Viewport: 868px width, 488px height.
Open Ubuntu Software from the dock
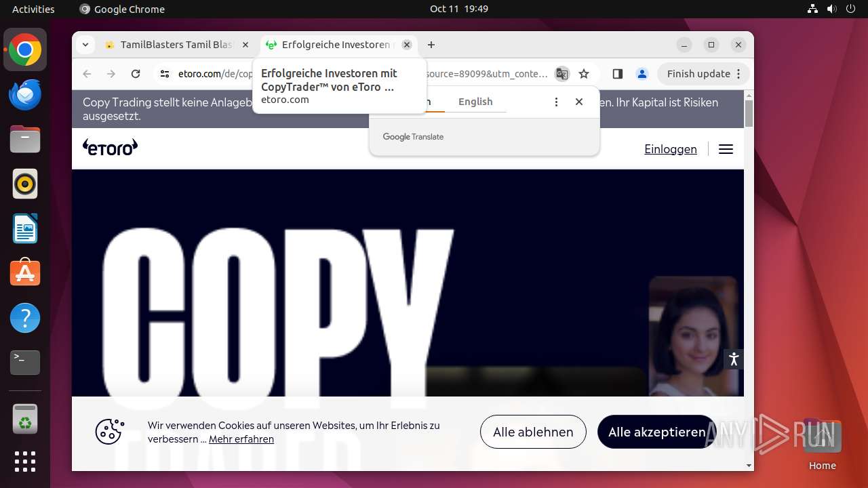25,273
